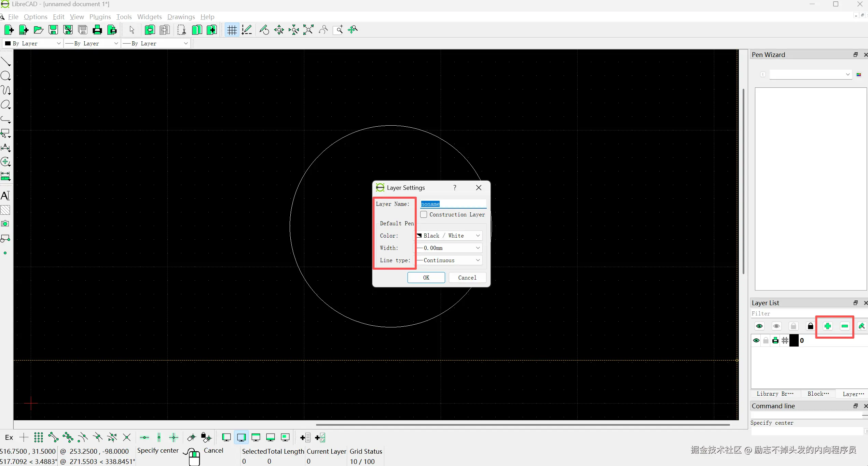Toggle draft mode icon
Image resolution: width=868 pixels, height=466 pixels.
click(x=247, y=30)
